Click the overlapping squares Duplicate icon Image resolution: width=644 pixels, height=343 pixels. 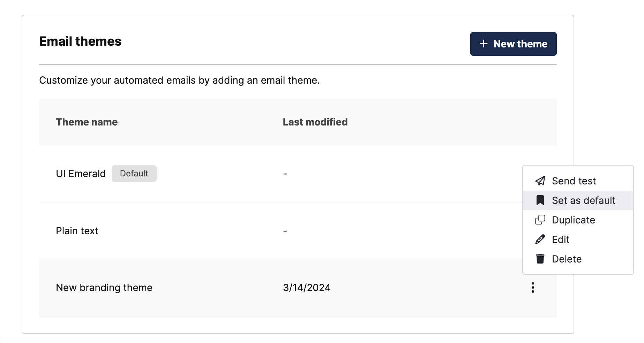(540, 220)
